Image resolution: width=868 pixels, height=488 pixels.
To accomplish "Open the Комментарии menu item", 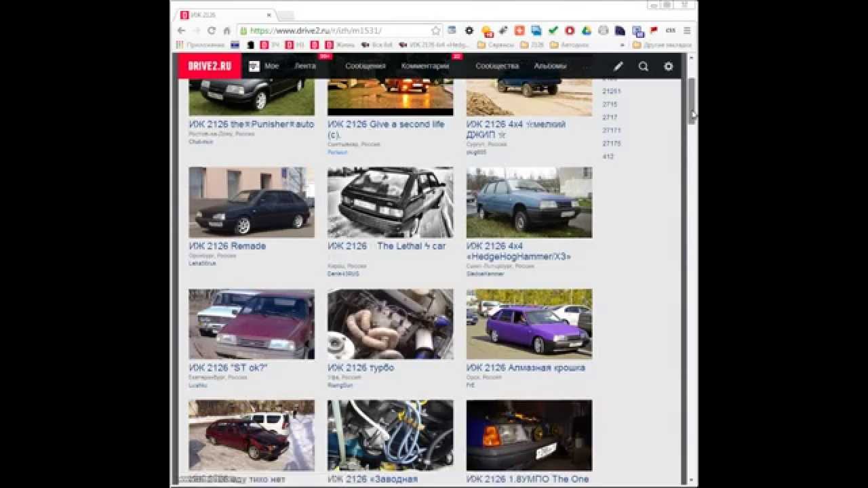I will [425, 66].
